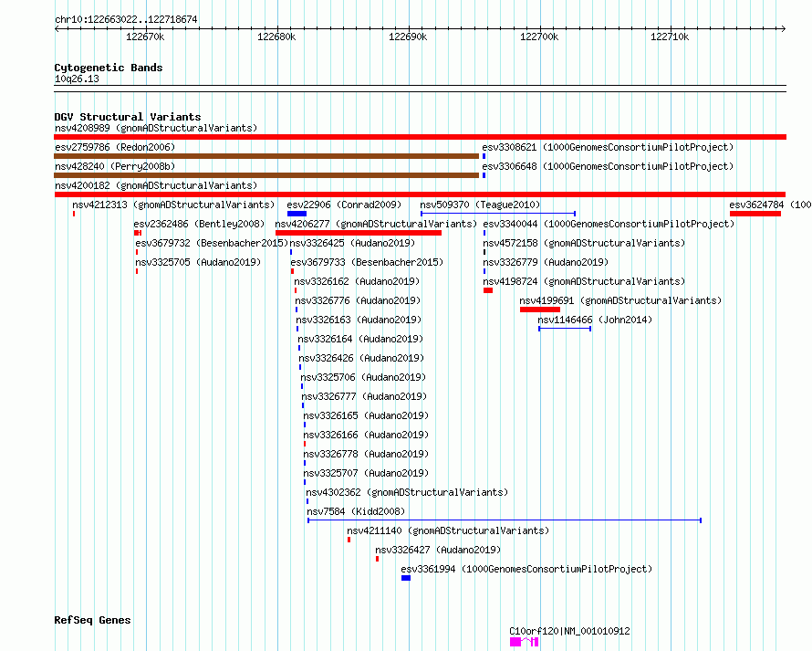Click blue bar under esv3361994
The width and height of the screenshot is (812, 651).
[406, 578]
